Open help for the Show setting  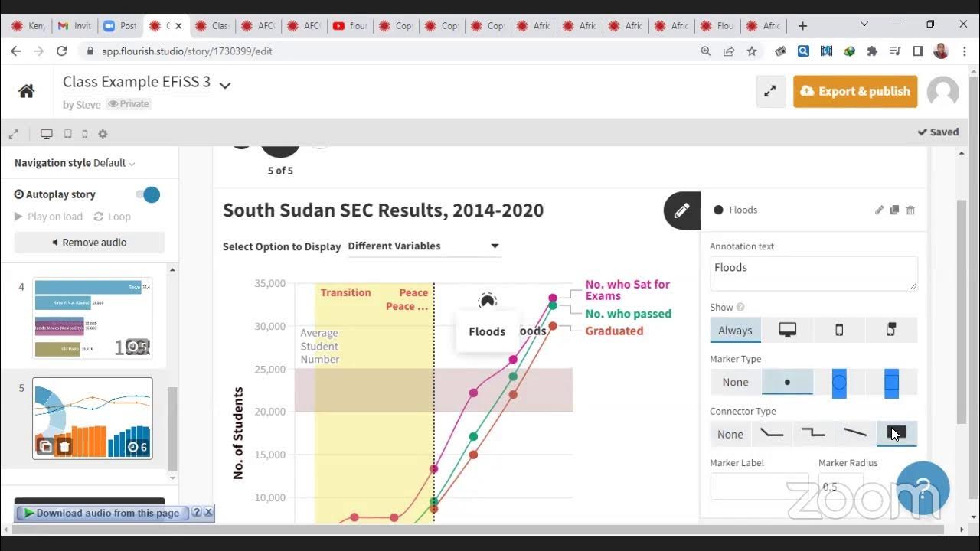tap(740, 308)
